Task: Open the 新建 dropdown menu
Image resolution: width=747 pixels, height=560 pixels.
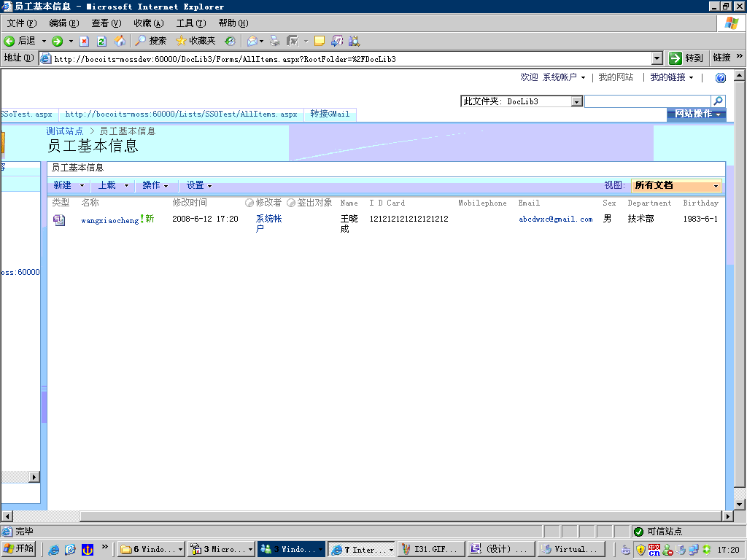Action: click(x=69, y=185)
